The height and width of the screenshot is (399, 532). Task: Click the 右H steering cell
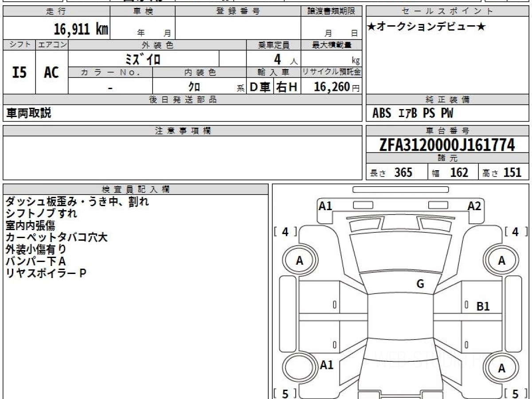pos(287,87)
